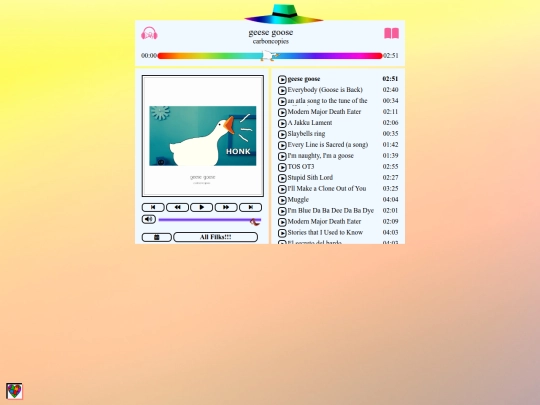
Task: Click the 00:34 duration in the playlist
Action: tap(391, 101)
